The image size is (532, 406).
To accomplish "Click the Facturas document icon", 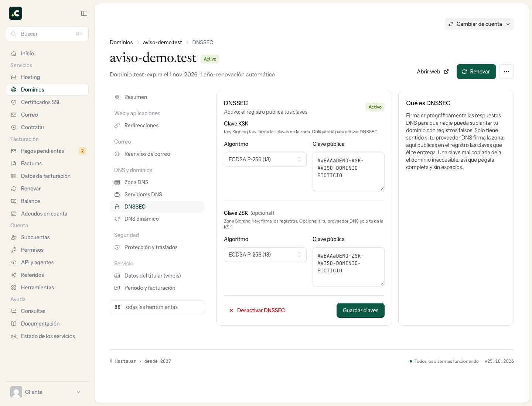I will 14,164.
